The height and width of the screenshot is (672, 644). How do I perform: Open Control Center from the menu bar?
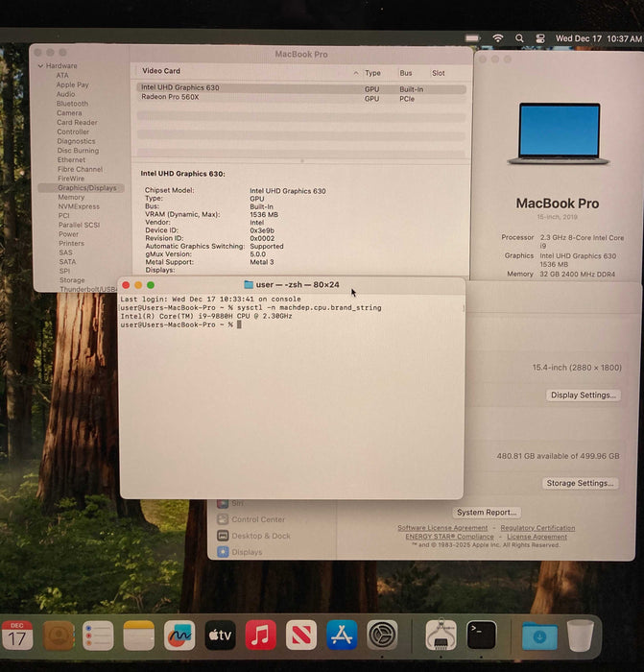point(540,38)
